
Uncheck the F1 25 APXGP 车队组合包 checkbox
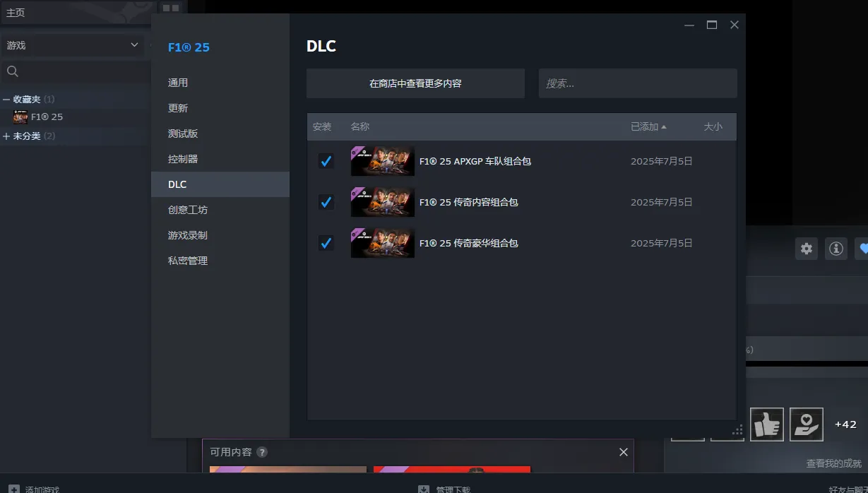[x=326, y=161]
